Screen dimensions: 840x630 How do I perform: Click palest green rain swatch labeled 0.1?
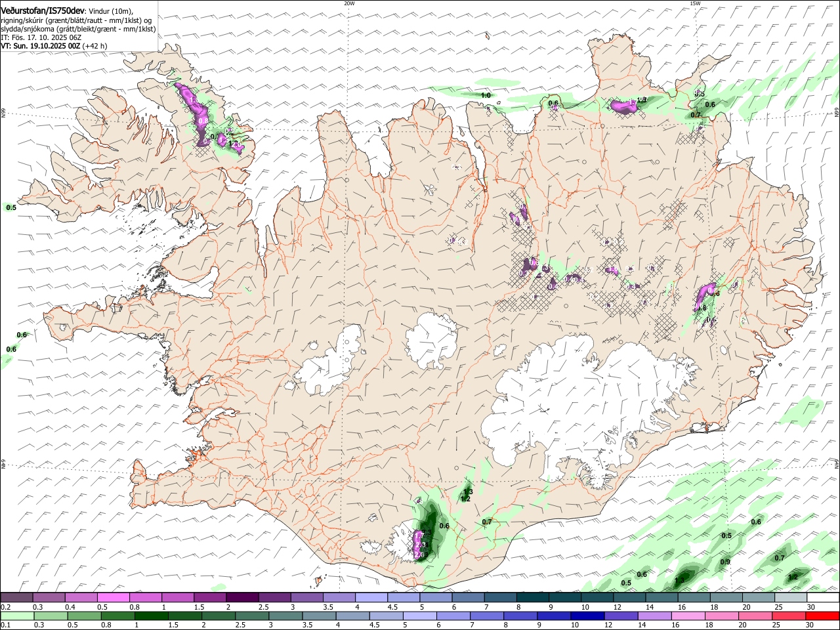pos(16,616)
